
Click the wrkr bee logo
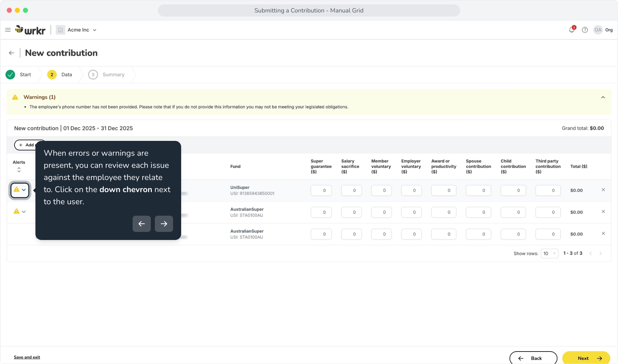point(30,30)
